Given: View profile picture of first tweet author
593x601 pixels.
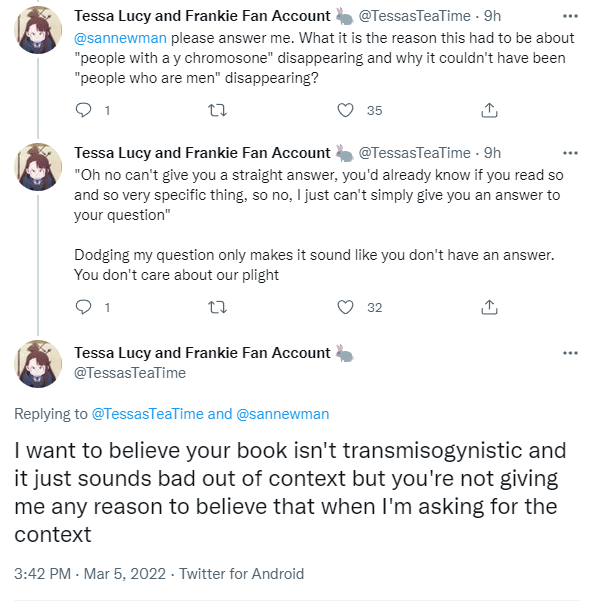Looking at the screenshot, I should tap(38, 30).
